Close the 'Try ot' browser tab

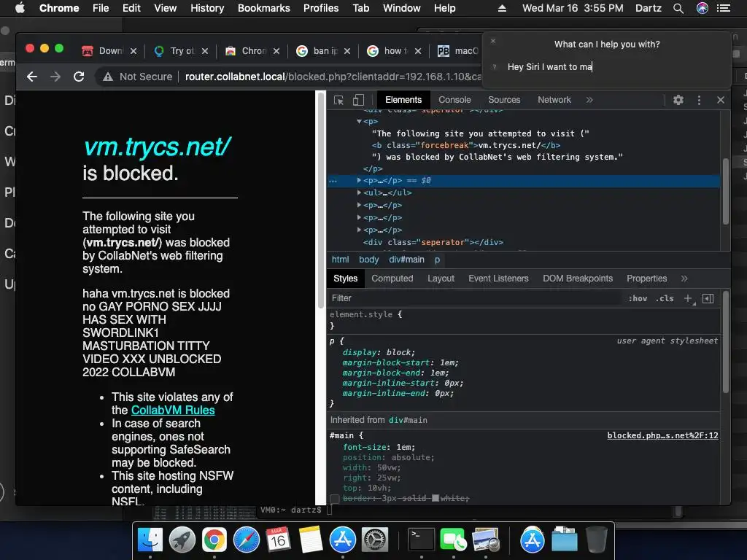pyautogui.click(x=205, y=51)
